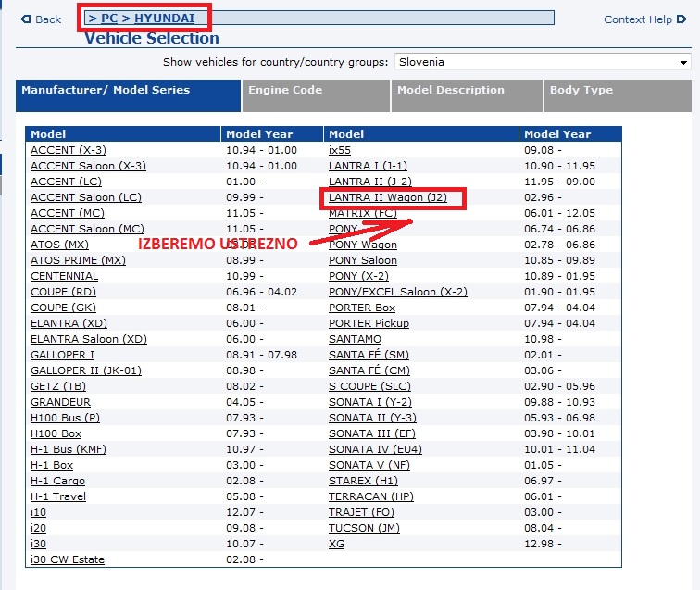700x590 pixels.
Task: Open the GALLOPER I model
Action: [x=62, y=355]
